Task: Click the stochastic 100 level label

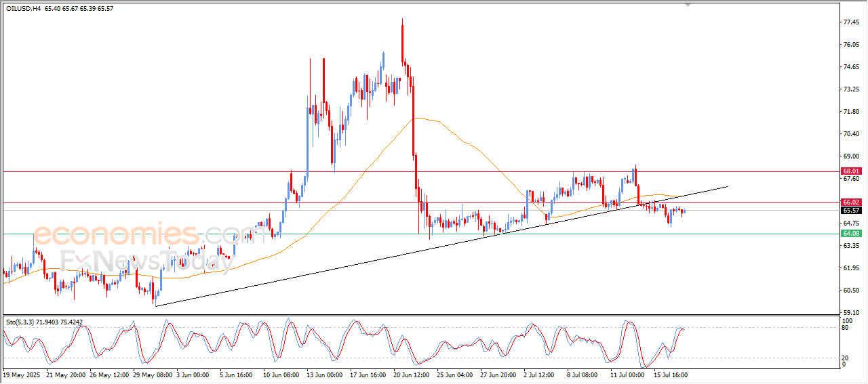Action: (x=847, y=320)
